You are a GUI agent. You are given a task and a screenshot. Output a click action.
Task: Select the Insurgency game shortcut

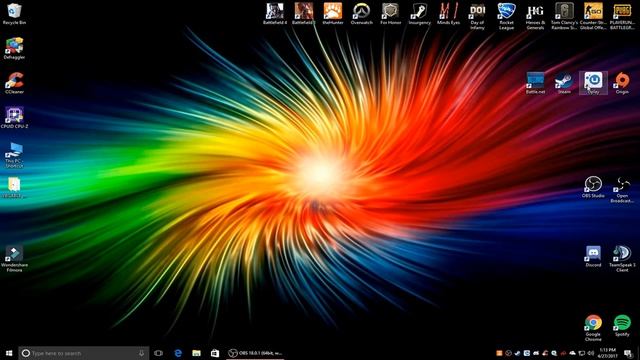[420, 13]
